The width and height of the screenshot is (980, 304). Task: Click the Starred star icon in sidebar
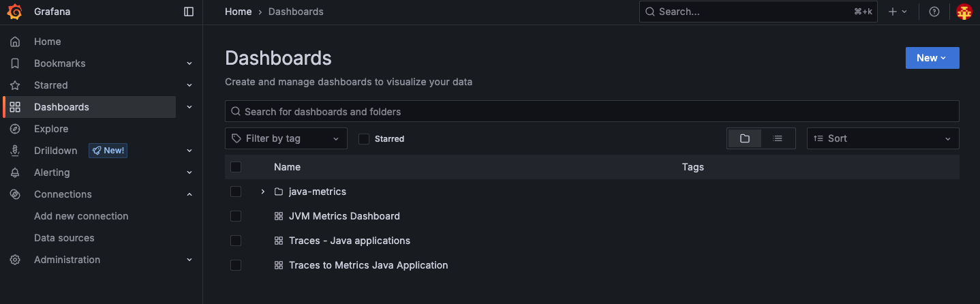click(15, 85)
